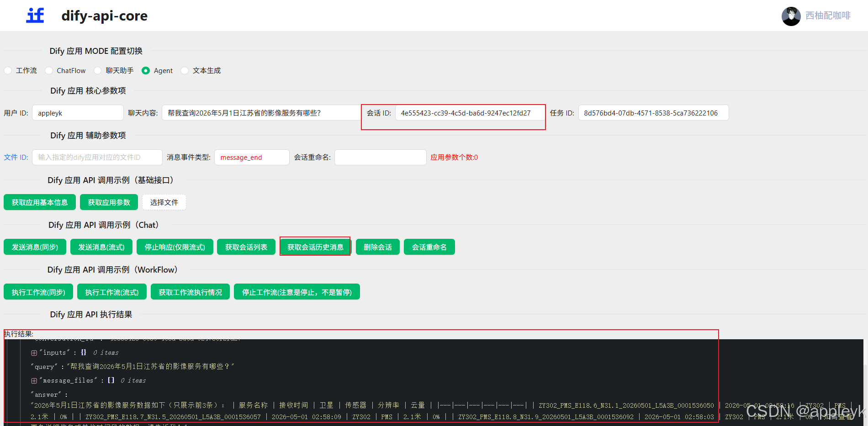Focus the 任务 ID input field
The width and height of the screenshot is (868, 426).
coord(653,113)
